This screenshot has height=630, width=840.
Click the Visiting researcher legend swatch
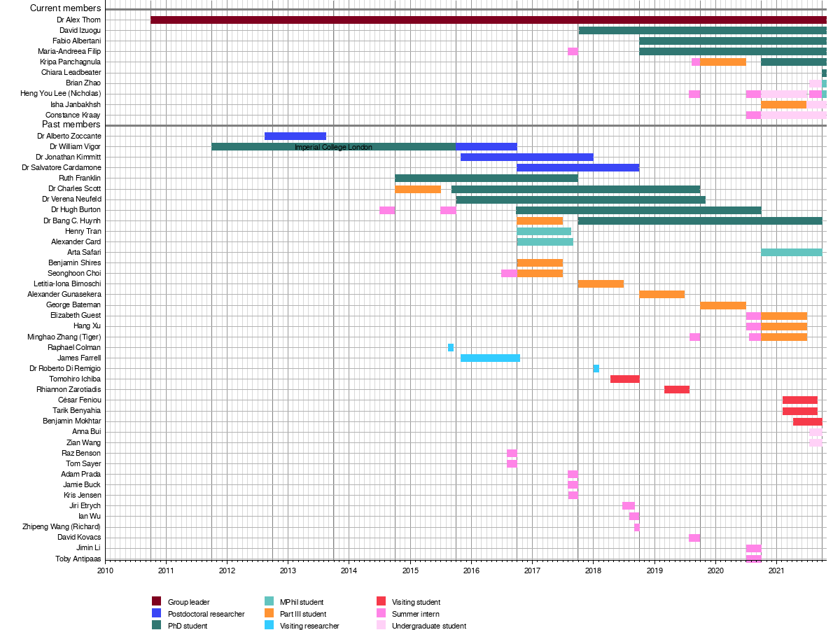pyautogui.click(x=269, y=625)
